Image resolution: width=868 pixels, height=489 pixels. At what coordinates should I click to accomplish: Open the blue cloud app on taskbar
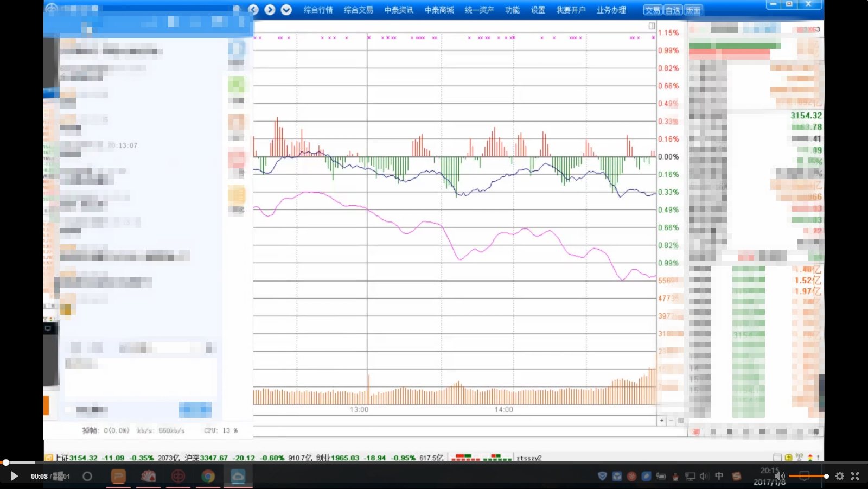click(x=238, y=476)
